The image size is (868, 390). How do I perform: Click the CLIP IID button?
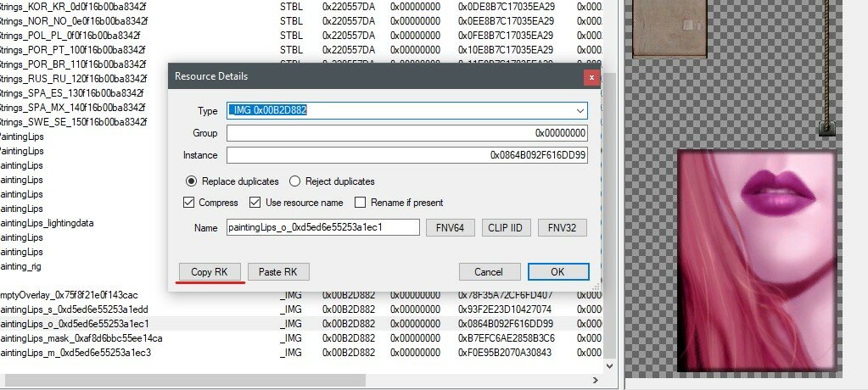(506, 227)
